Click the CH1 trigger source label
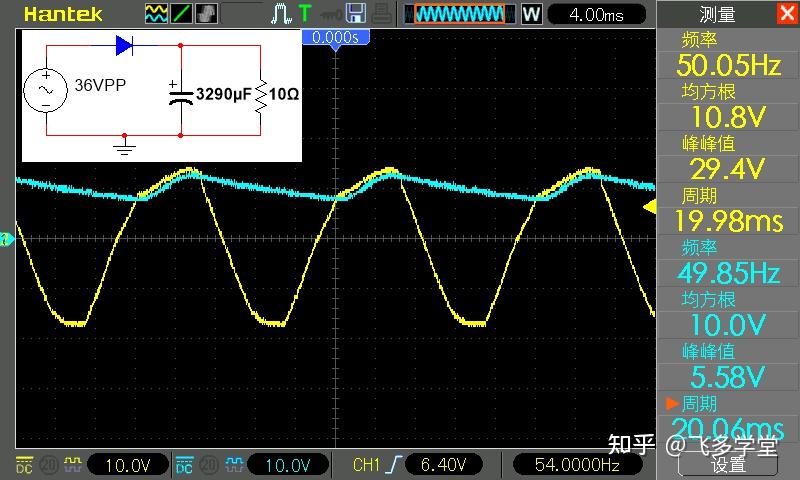The width and height of the screenshot is (800, 480). (x=366, y=465)
